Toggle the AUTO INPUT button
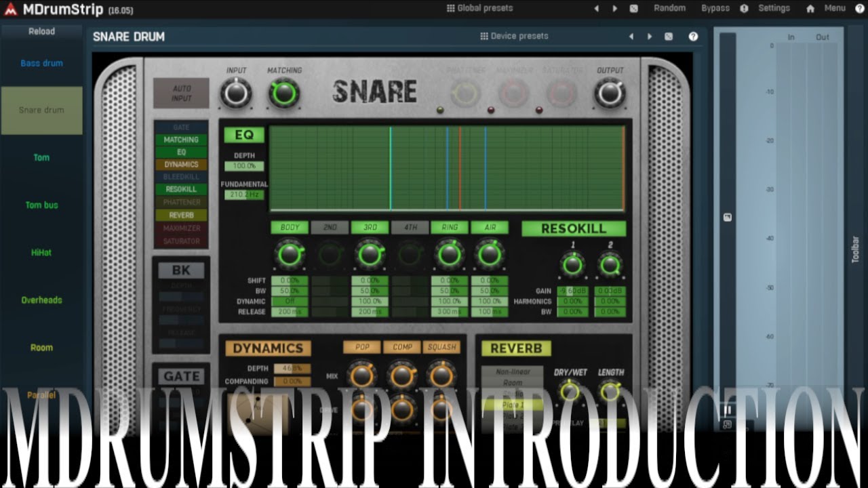 pyautogui.click(x=181, y=94)
